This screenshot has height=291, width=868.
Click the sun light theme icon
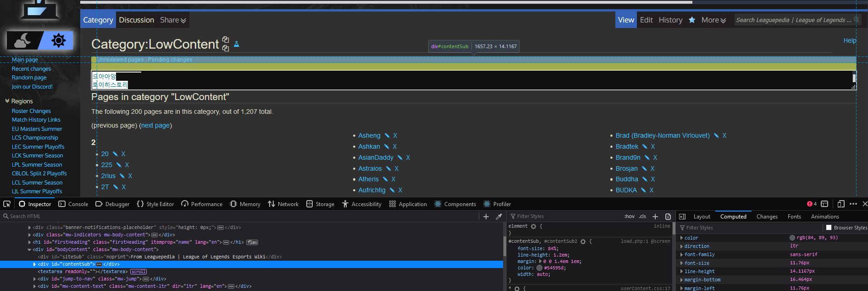59,41
